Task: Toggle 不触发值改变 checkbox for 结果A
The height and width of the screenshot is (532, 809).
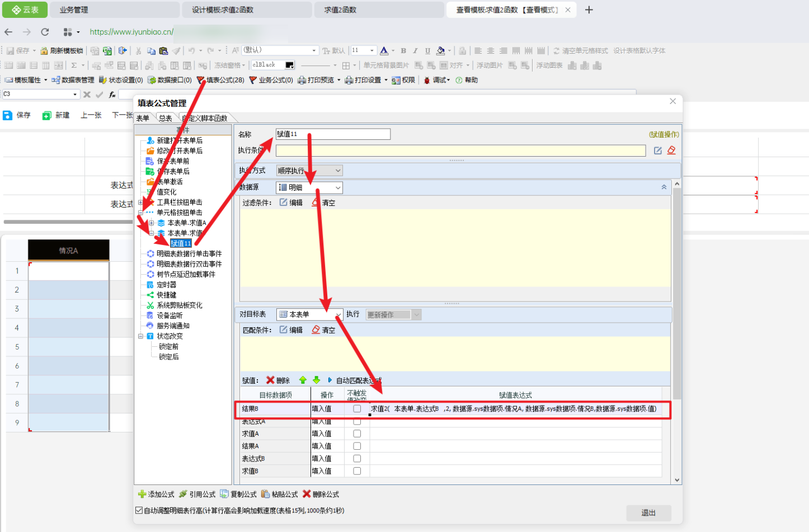Action: [x=357, y=446]
